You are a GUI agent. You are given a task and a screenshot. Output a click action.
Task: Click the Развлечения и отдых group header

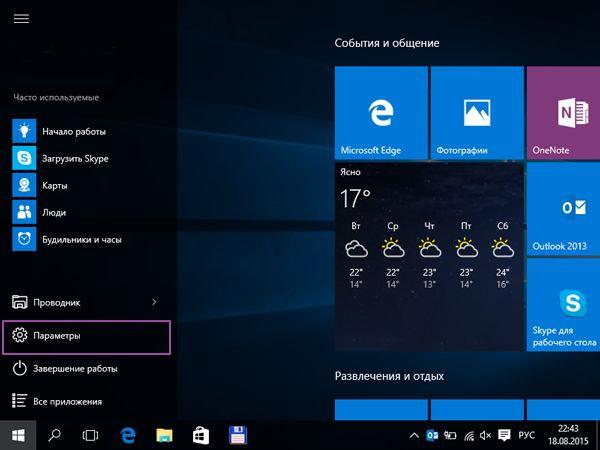click(x=389, y=376)
